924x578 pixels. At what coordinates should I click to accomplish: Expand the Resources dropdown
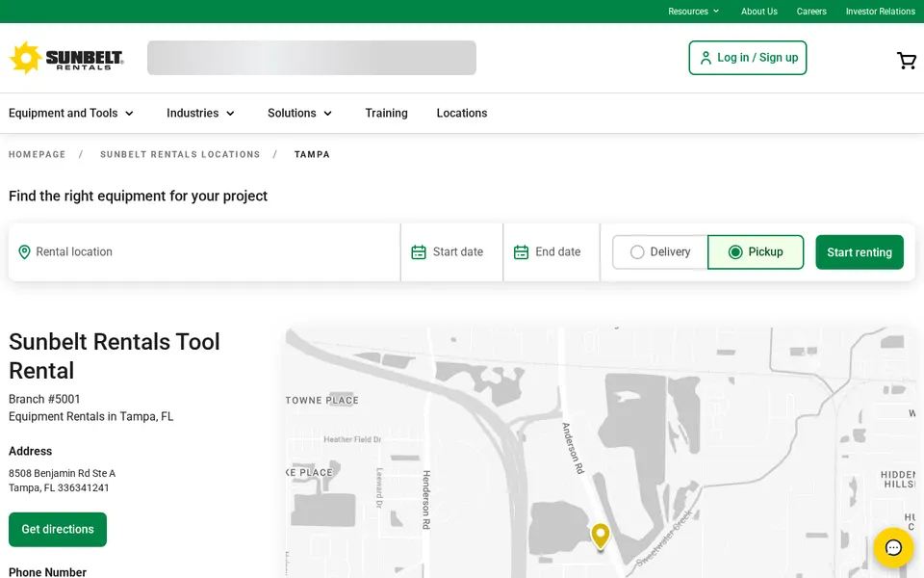click(x=694, y=12)
